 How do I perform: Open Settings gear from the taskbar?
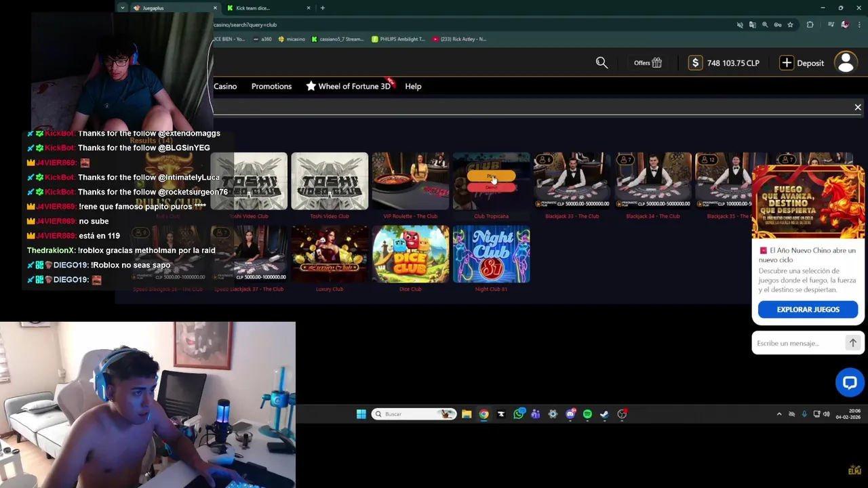(x=553, y=414)
